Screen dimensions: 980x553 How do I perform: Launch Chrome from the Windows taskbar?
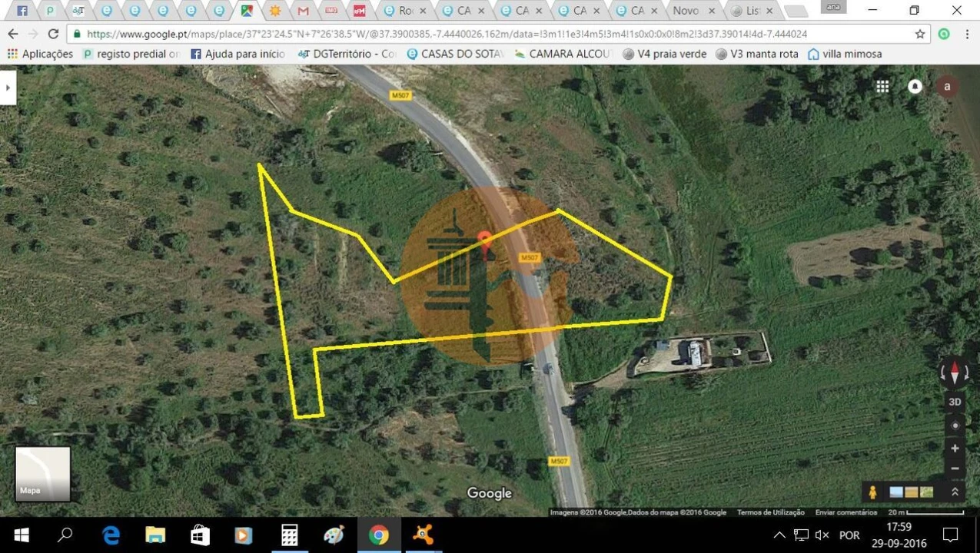(377, 535)
